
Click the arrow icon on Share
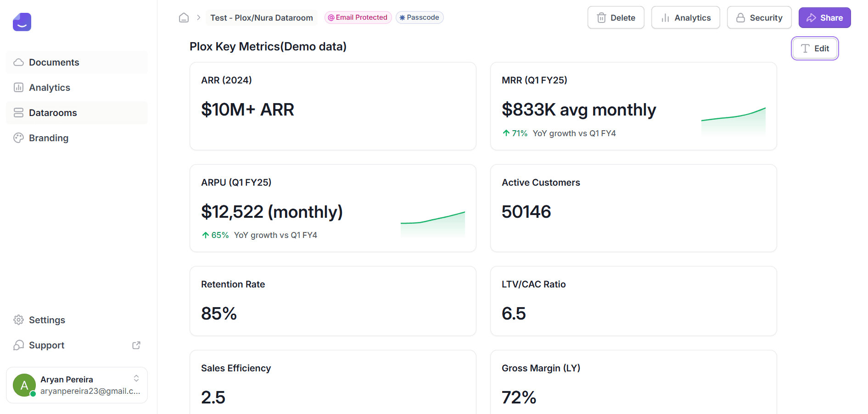811,18
